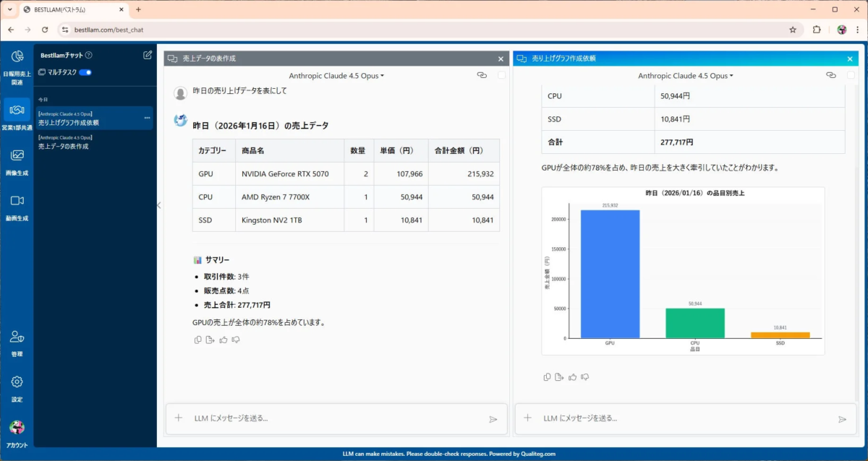The image size is (868, 461).
Task: Click the plus icon in the left message input
Action: pos(177,418)
